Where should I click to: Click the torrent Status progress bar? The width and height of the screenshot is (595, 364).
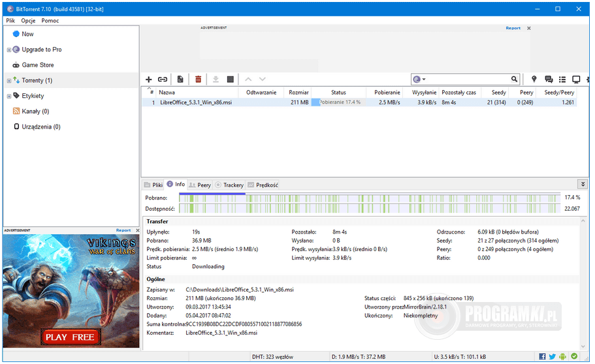[338, 102]
